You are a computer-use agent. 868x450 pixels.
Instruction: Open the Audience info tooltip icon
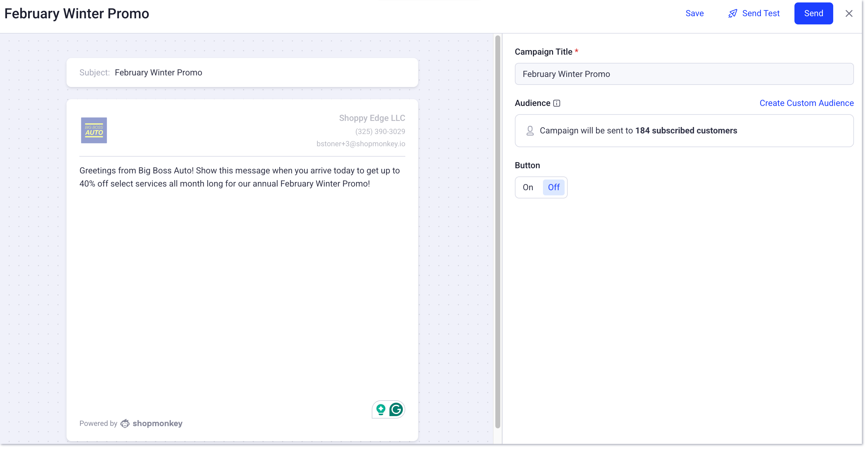coord(557,103)
